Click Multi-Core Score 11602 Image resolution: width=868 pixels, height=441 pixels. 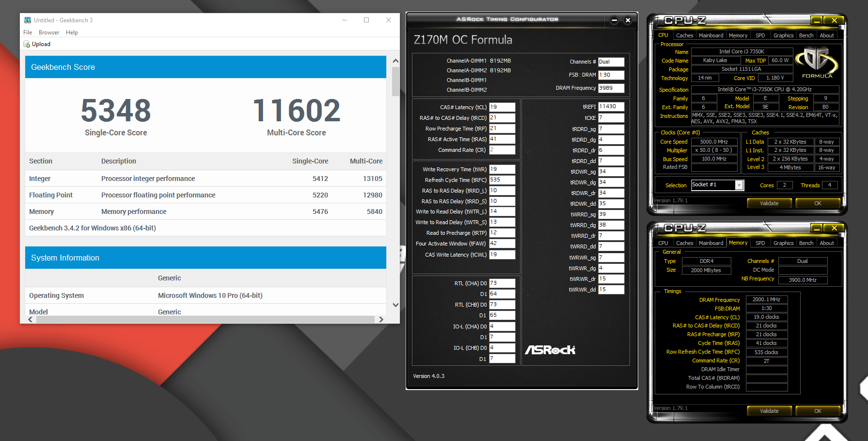(296, 111)
